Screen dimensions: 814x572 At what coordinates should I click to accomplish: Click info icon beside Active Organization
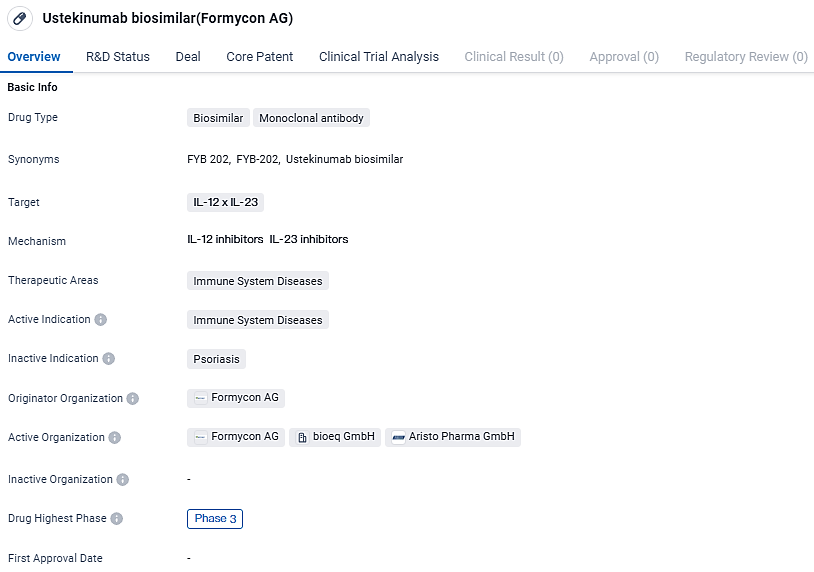click(x=115, y=438)
